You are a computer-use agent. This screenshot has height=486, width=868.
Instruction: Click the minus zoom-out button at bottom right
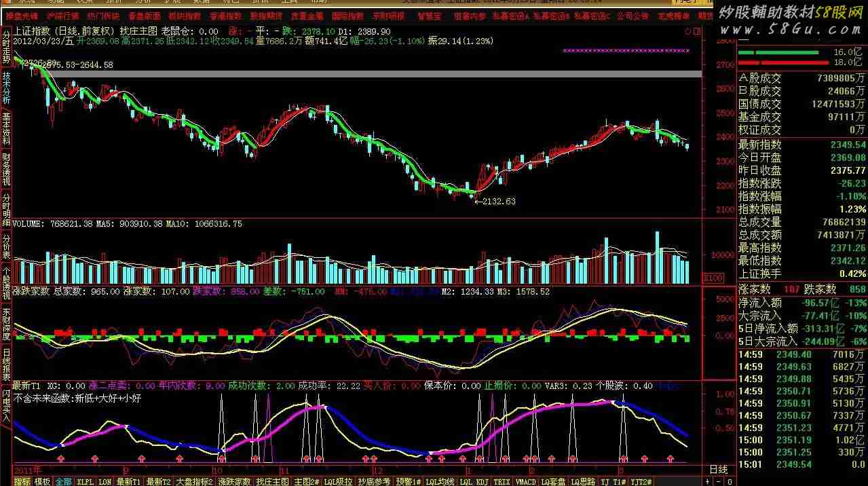tap(719, 481)
